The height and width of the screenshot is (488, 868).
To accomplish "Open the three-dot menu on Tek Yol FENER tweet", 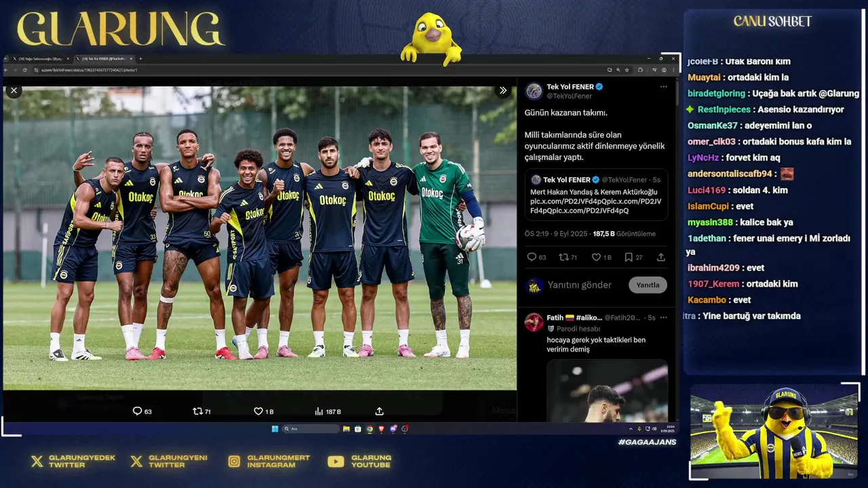I will tap(663, 87).
